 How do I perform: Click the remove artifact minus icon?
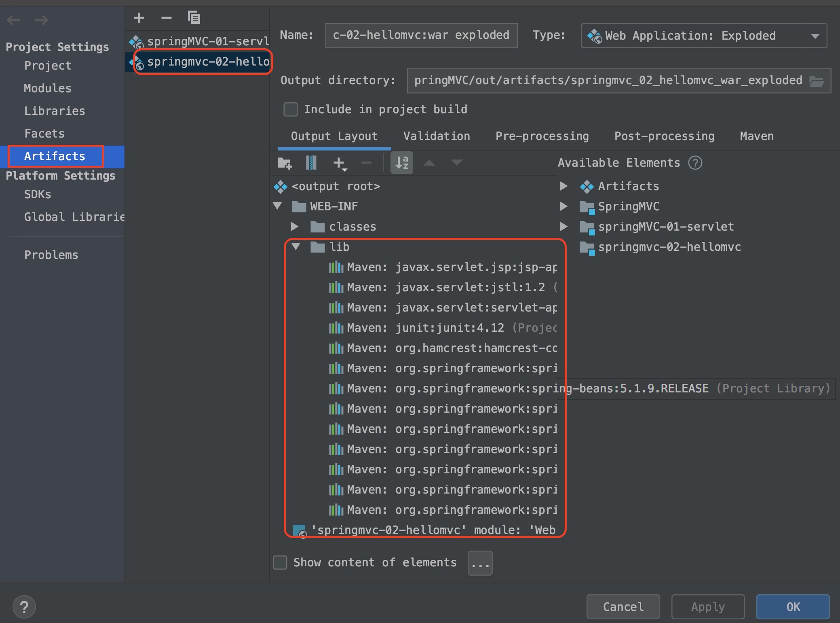[x=166, y=18]
